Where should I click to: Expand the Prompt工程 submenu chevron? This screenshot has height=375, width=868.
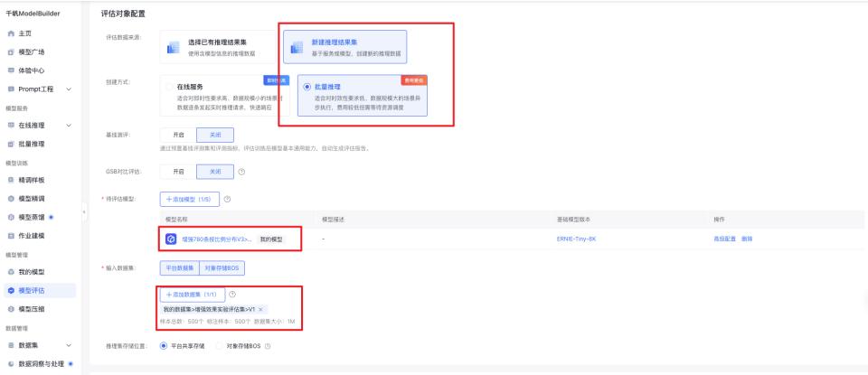point(69,89)
